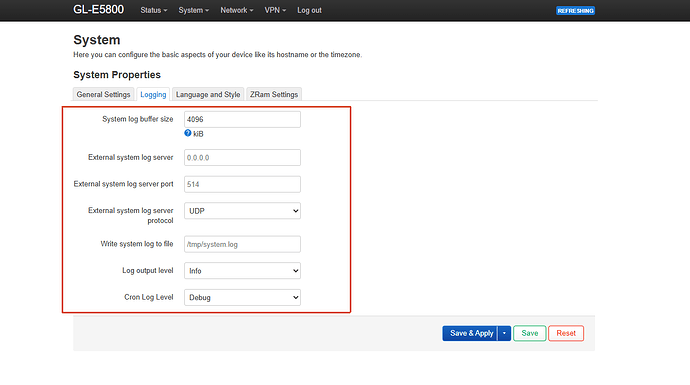Screen dimensions: 690x385
Task: Click the GL-E5800 brand title
Action: (99, 10)
